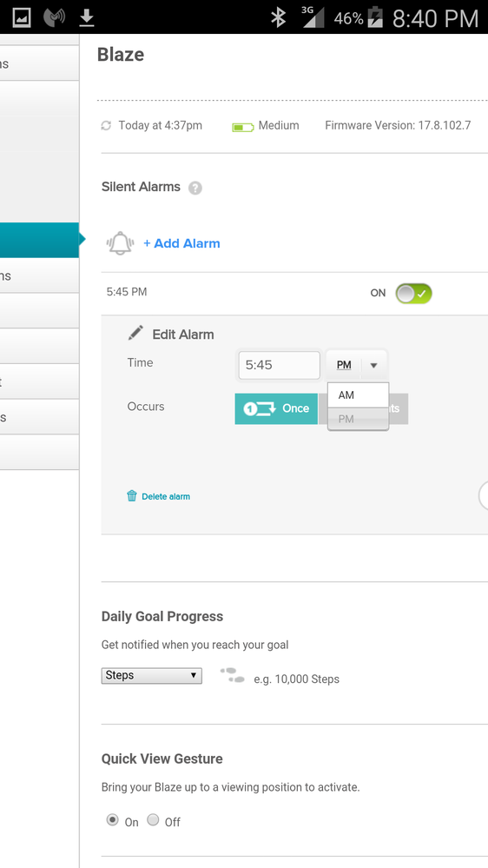Tap the footsteps icon beside Steps example
Screen dimensions: 488x868
coord(233,675)
